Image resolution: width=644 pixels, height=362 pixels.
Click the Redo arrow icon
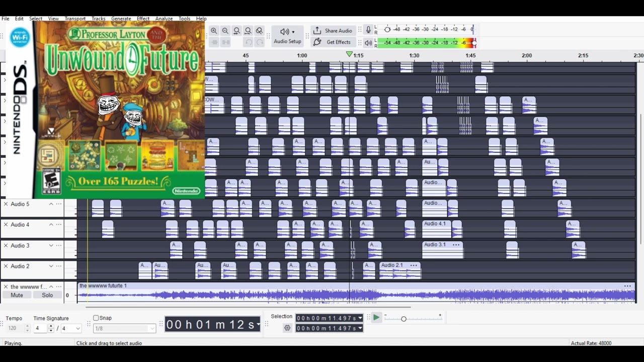pyautogui.click(x=259, y=42)
